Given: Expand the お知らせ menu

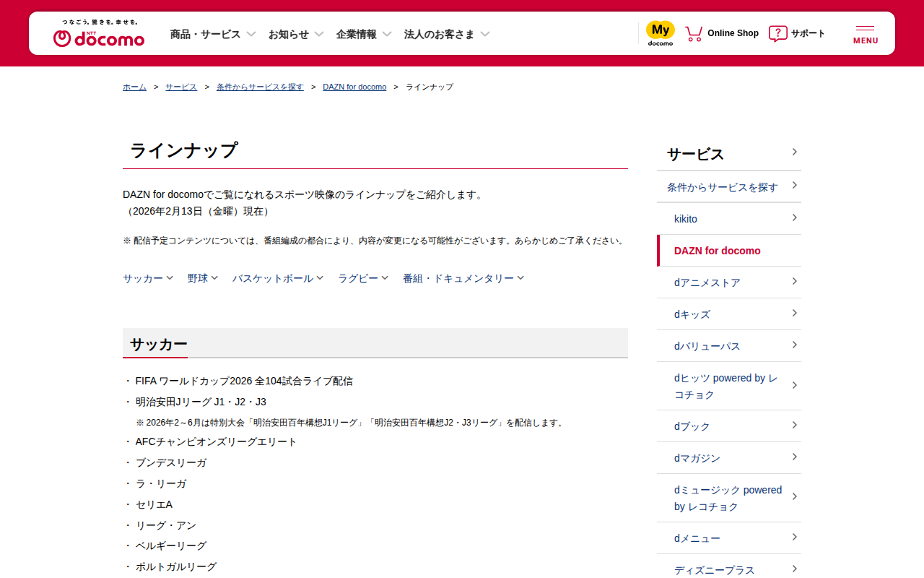Looking at the screenshot, I should pos(296,34).
